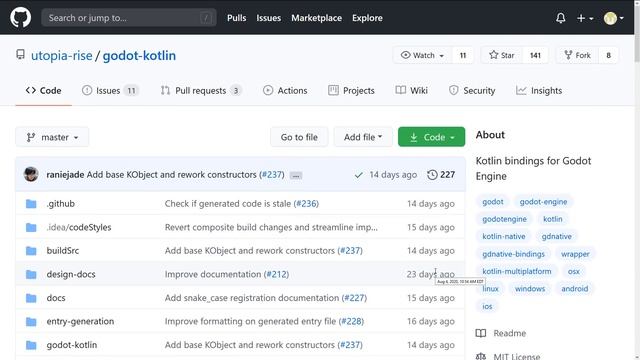The width and height of the screenshot is (640, 360).
Task: Open the .github folder
Action: click(60, 204)
